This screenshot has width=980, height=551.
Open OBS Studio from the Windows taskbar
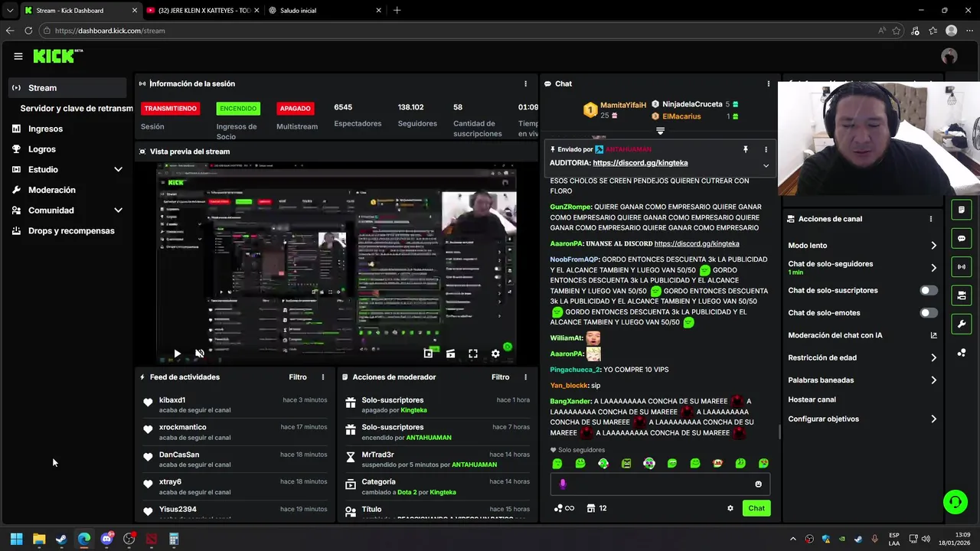click(x=129, y=539)
